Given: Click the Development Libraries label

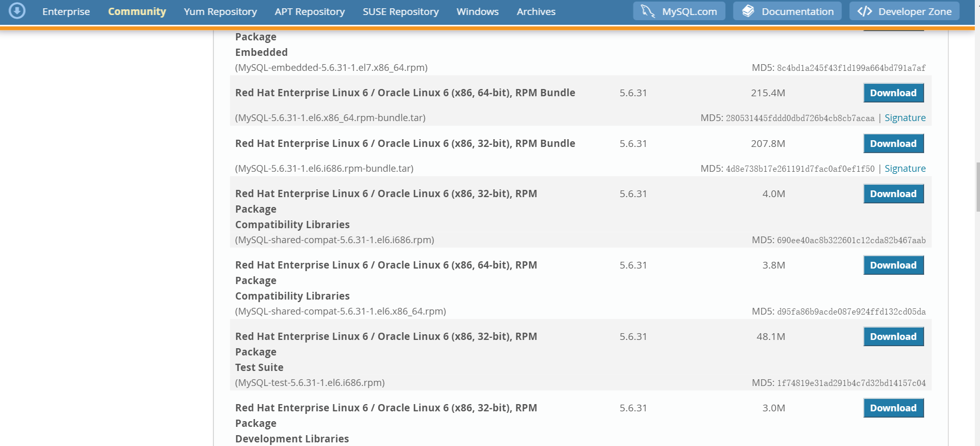Looking at the screenshot, I should [292, 439].
